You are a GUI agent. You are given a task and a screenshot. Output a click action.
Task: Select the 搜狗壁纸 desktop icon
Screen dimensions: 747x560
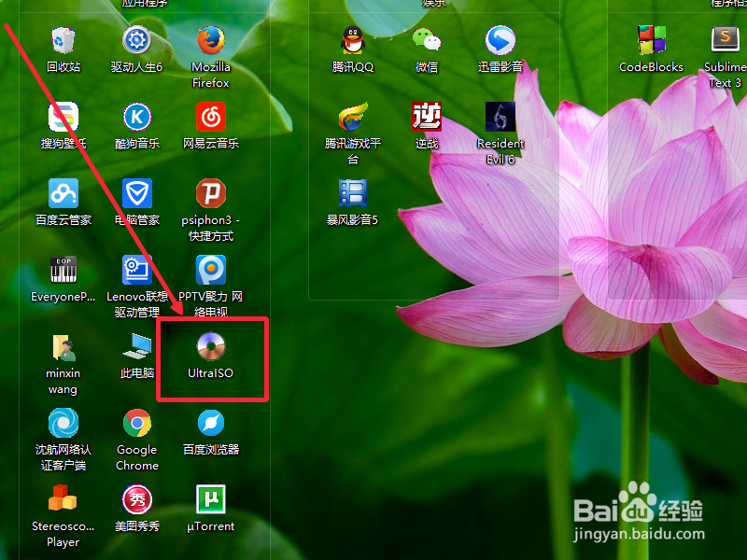coord(63,117)
